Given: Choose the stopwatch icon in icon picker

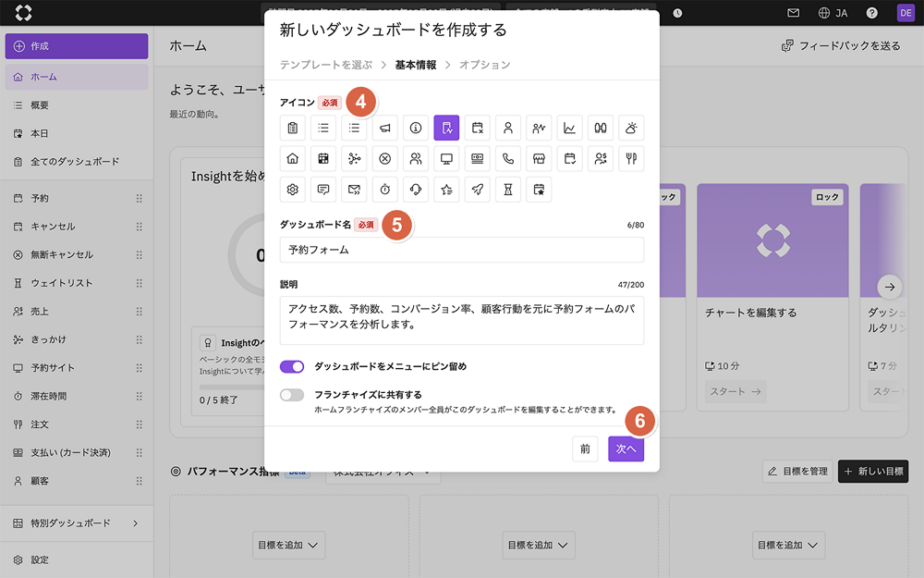Looking at the screenshot, I should coord(384,190).
